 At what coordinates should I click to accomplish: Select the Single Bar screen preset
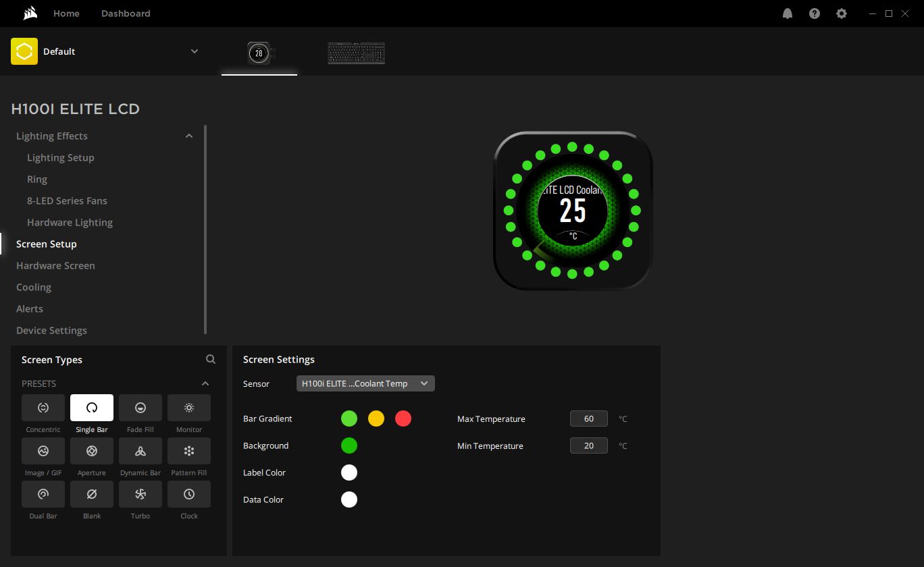tap(92, 408)
